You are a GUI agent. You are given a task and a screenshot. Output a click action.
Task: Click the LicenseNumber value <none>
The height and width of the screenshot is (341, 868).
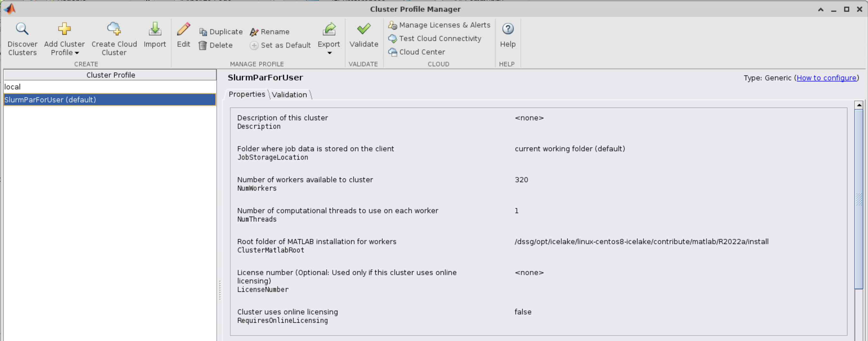coord(529,273)
